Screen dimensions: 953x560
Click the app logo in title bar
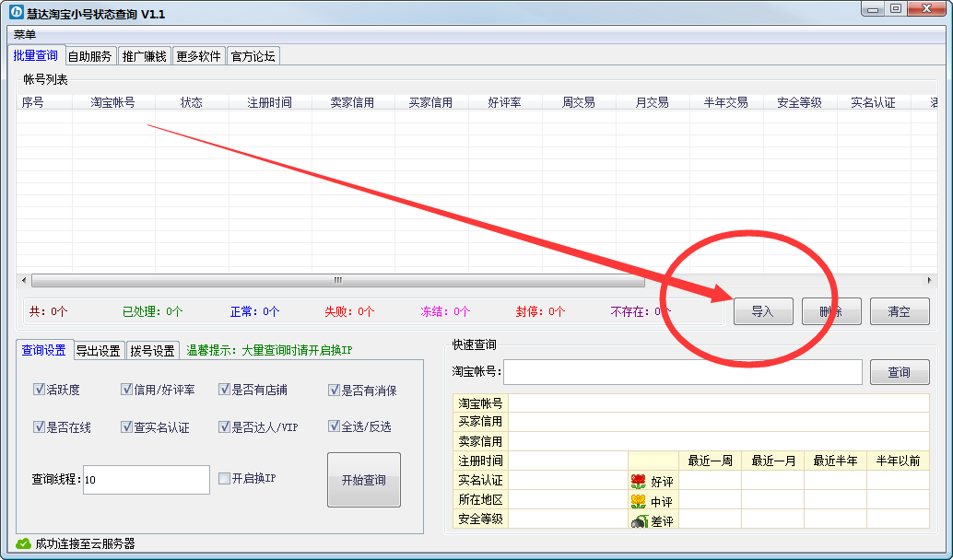click(16, 13)
